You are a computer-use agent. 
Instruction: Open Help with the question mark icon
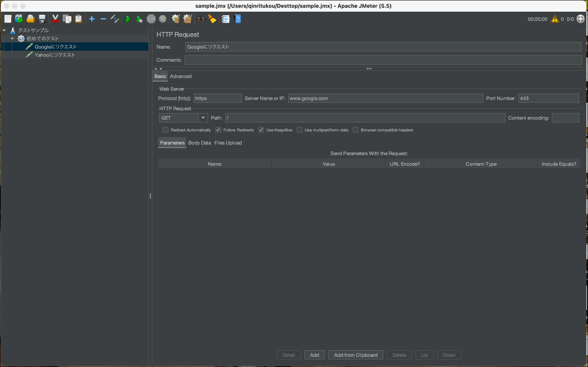point(238,19)
